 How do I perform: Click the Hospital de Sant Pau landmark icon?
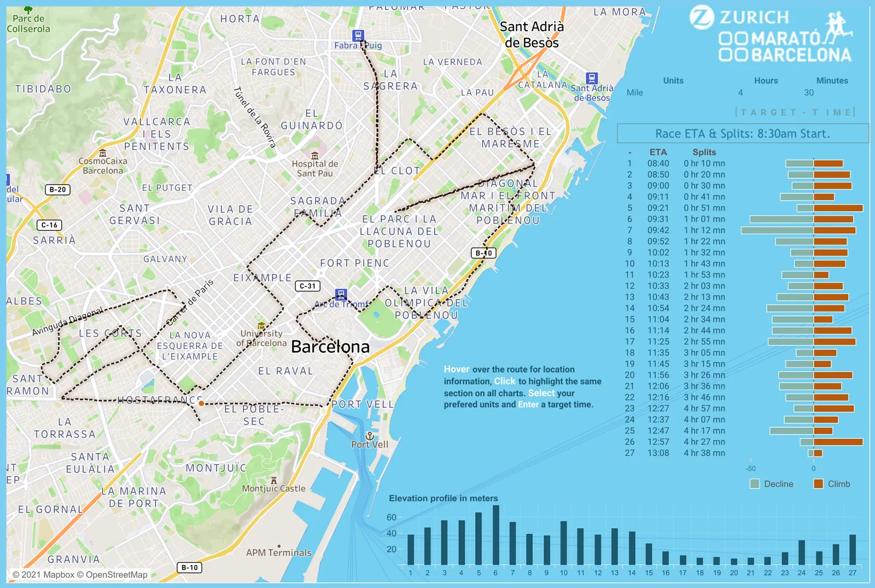(314, 156)
